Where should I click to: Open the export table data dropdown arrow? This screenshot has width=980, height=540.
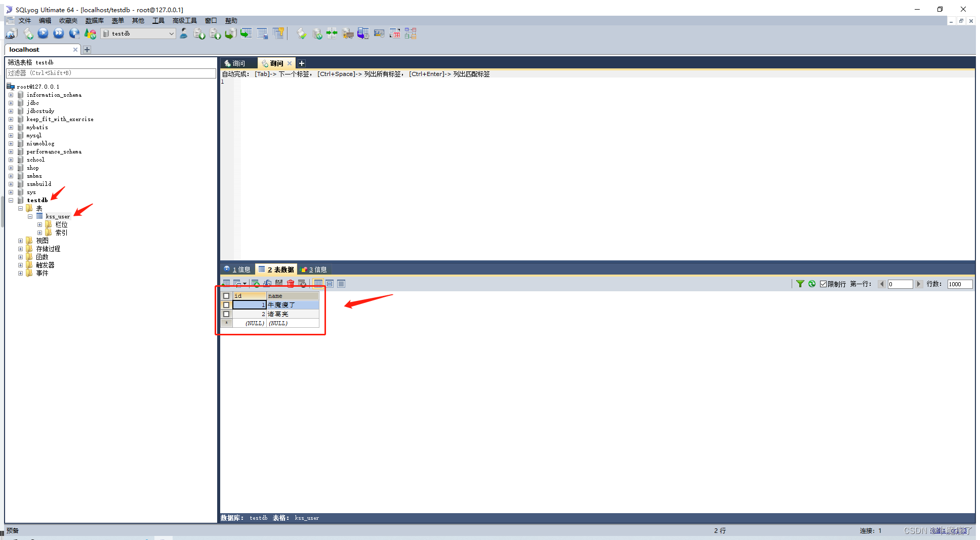point(245,284)
